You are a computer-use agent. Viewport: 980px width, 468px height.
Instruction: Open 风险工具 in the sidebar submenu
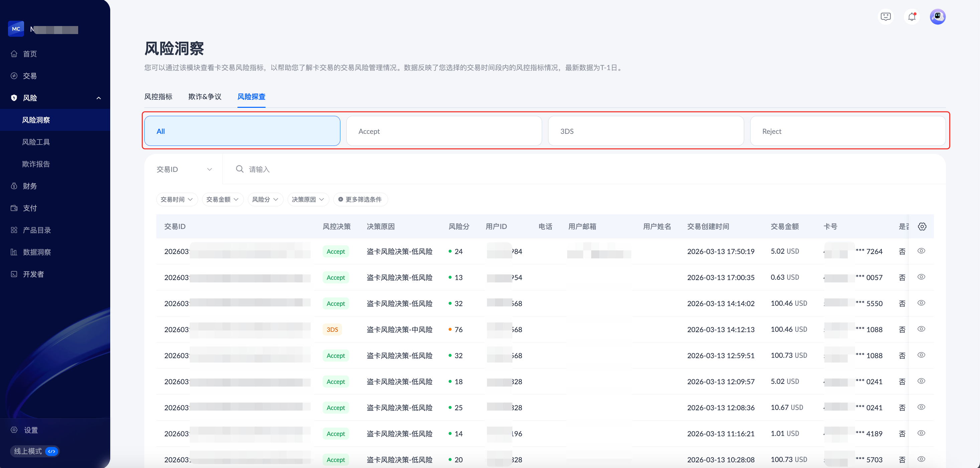coord(36,142)
